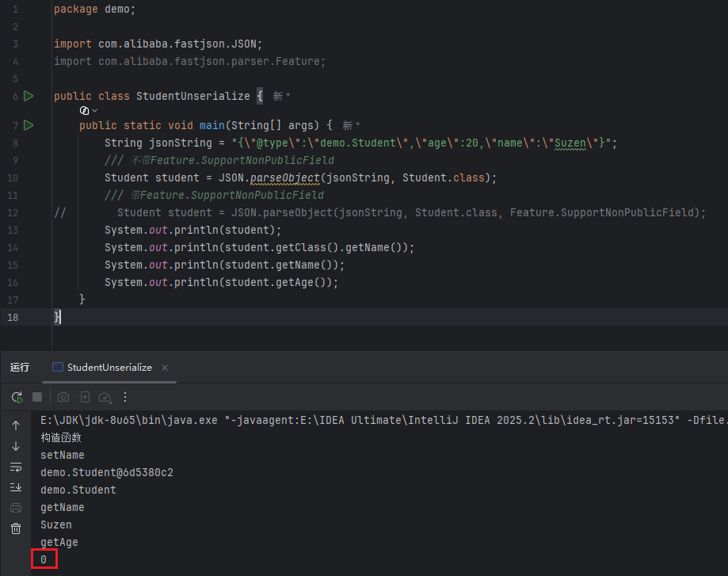Open the inlay hint icon dropdown above main
Viewport: 728px width, 576px height.
tap(88, 111)
